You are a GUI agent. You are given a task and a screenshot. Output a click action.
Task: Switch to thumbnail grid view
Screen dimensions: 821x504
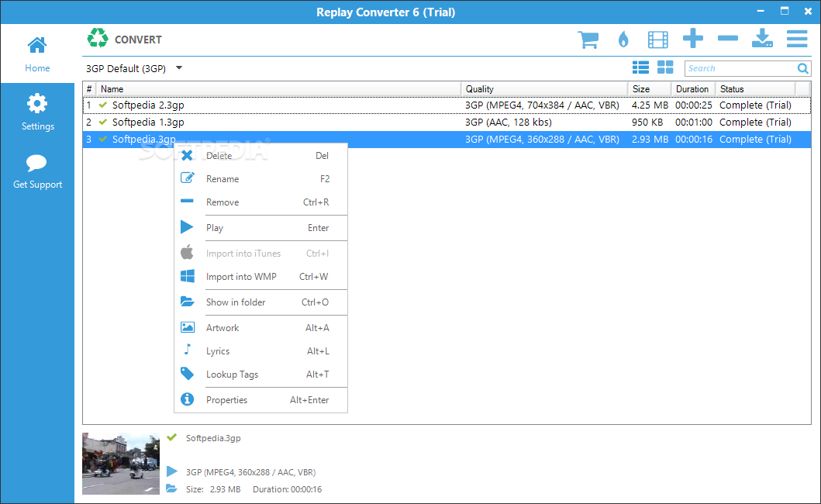[x=665, y=67]
